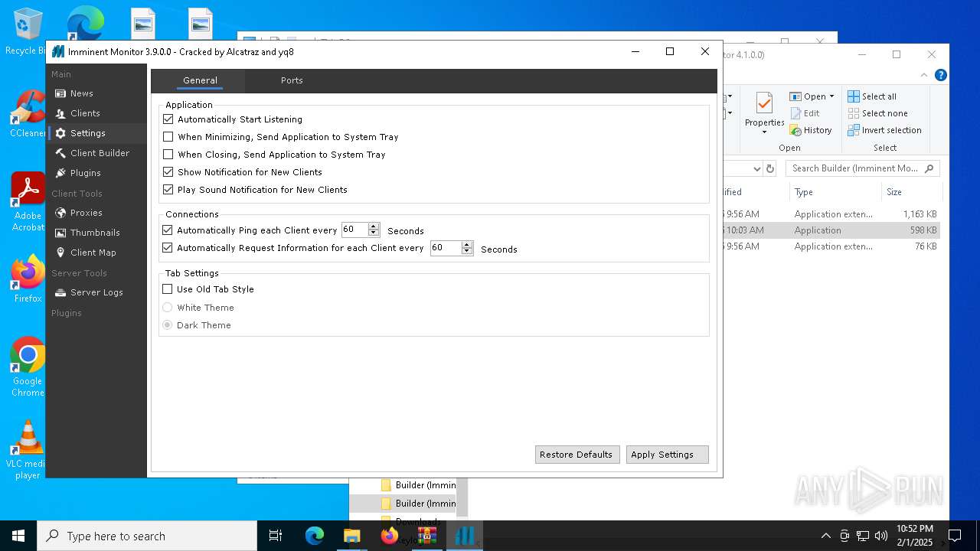The image size is (980, 551).
Task: Decrease ping interval spinner down arrow
Action: pyautogui.click(x=374, y=233)
